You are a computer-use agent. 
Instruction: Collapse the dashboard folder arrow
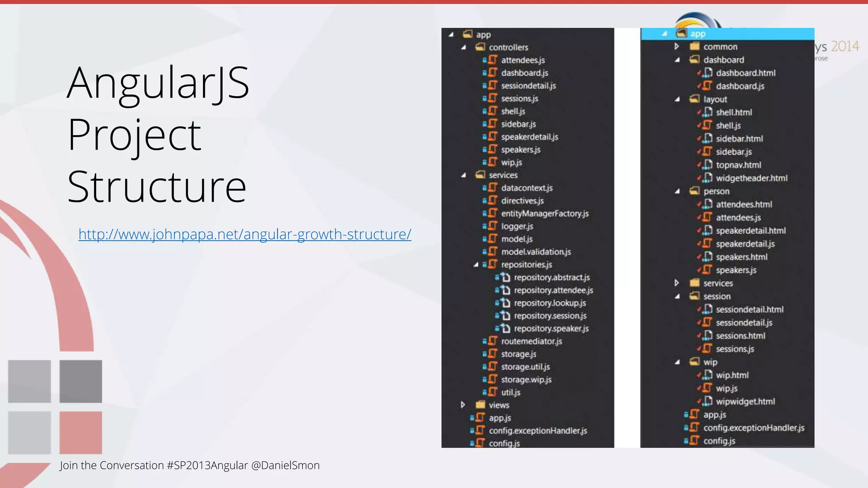pyautogui.click(x=677, y=60)
